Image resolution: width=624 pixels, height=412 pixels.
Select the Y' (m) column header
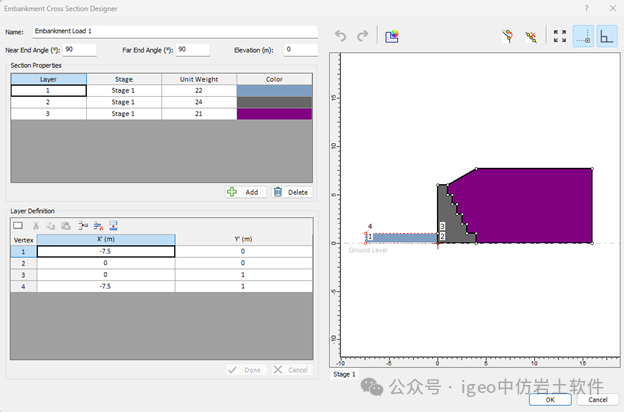click(243, 239)
